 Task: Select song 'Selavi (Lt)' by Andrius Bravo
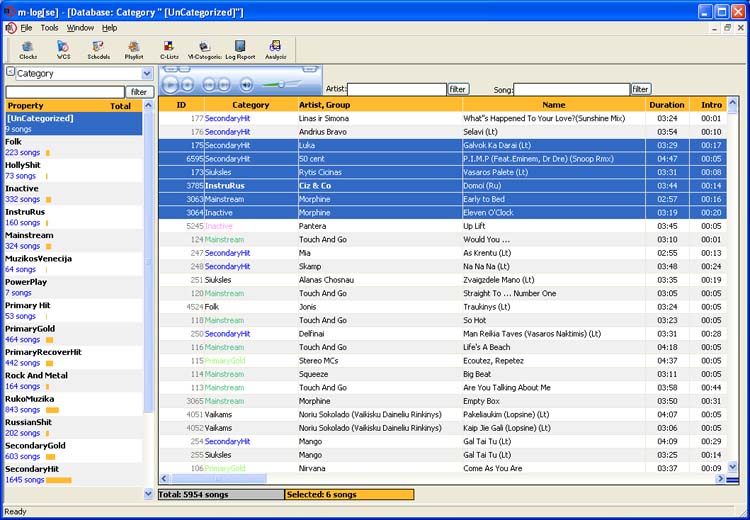pyautogui.click(x=443, y=132)
